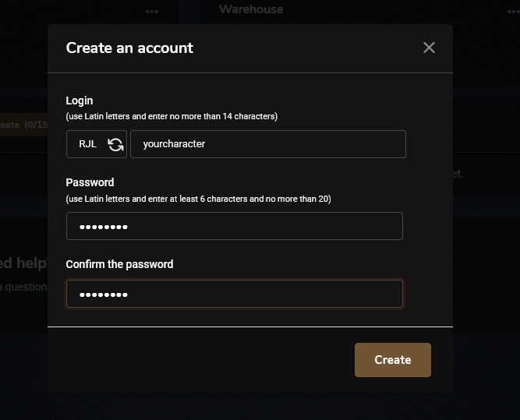
Task: Click the divider line above the Create button
Action: click(x=249, y=326)
